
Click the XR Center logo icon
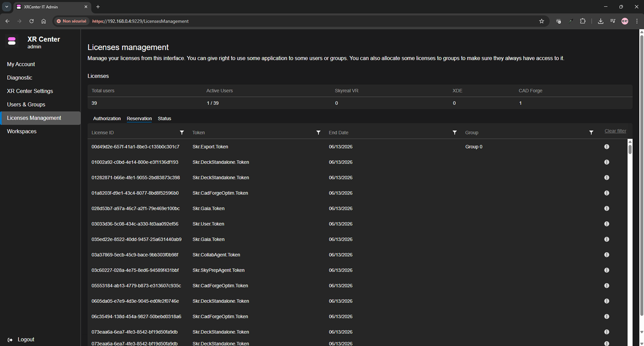click(12, 41)
